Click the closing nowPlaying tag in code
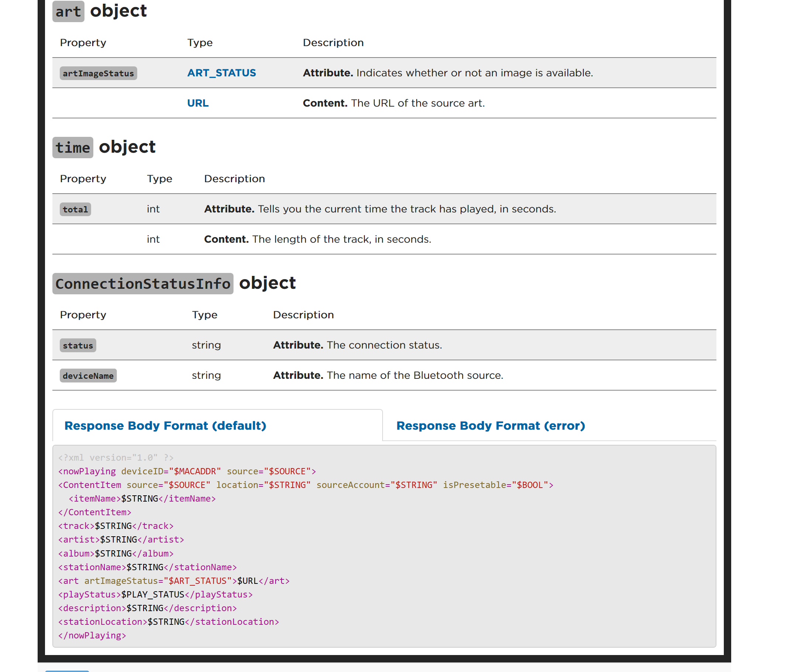This screenshot has height=672, width=788. [92, 635]
